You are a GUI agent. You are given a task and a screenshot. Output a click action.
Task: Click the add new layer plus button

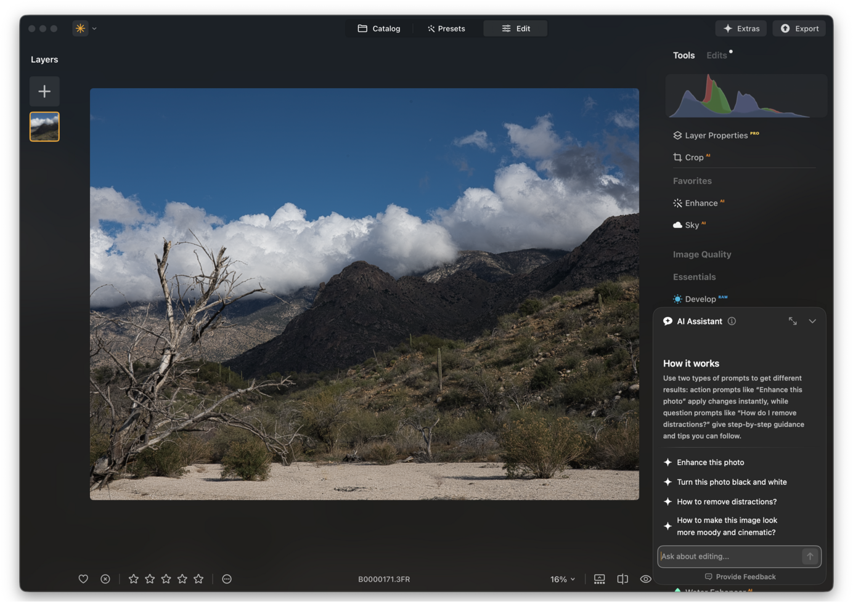point(44,92)
